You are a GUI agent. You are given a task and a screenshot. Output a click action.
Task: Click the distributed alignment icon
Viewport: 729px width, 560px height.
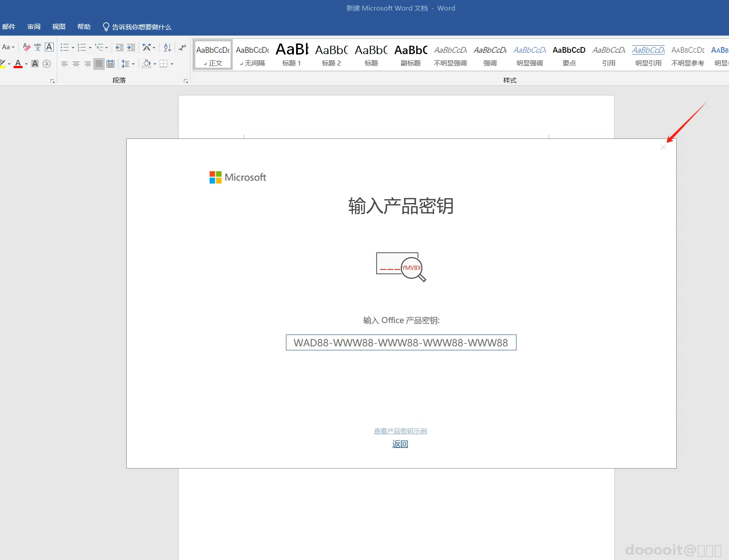pyautogui.click(x=110, y=64)
